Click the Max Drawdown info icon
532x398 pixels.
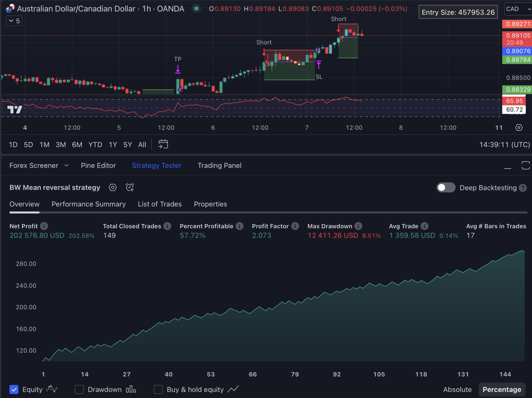(358, 226)
